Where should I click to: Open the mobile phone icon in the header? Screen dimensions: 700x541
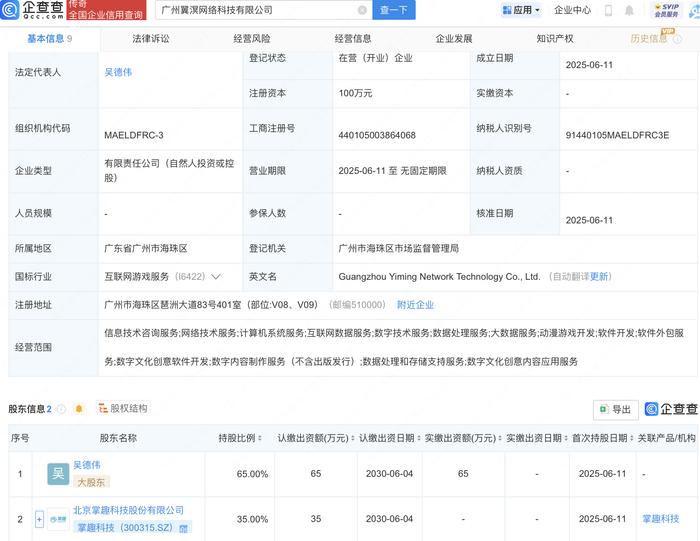point(608,10)
